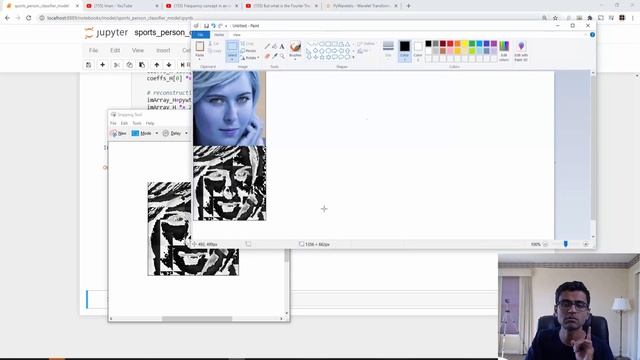Click Resize in Paint's Image group
This screenshot has width=640, height=360.
(x=248, y=51)
